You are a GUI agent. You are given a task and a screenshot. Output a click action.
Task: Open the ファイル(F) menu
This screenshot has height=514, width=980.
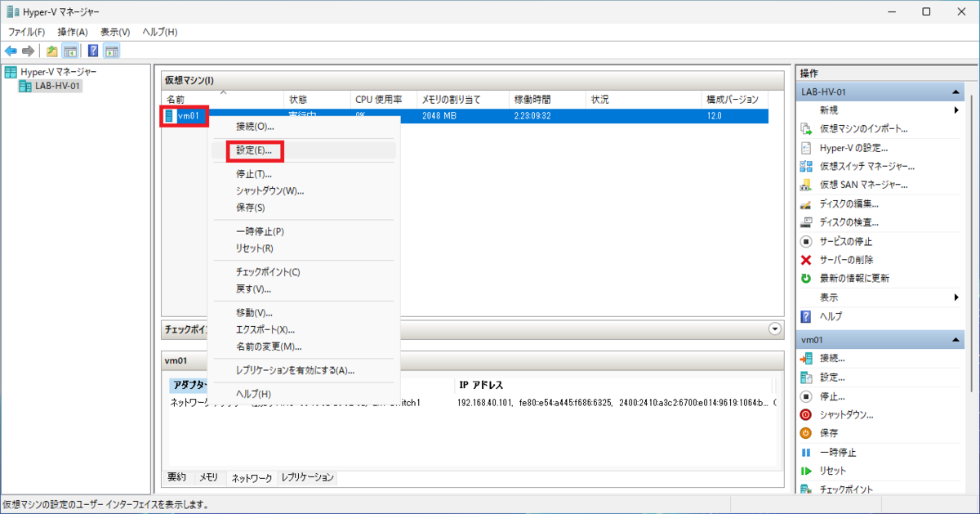point(26,31)
